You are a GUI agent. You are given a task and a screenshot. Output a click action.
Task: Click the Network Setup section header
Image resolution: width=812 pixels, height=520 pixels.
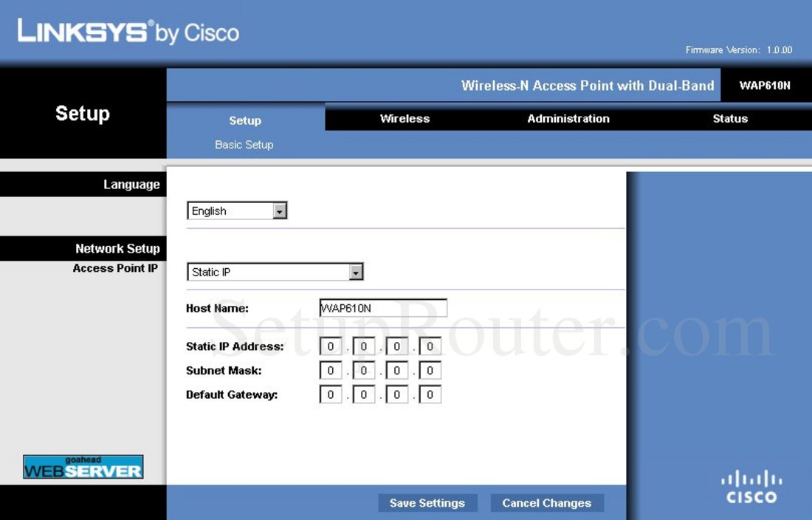click(x=117, y=248)
